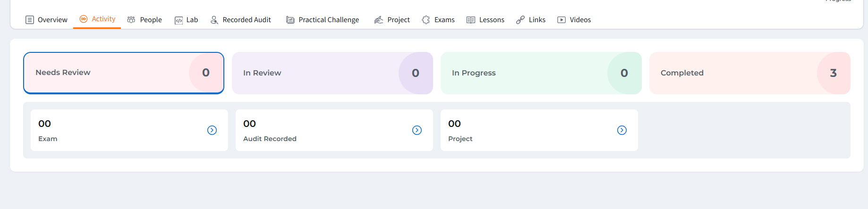Select the Needs Review status card
This screenshot has height=209, width=868.
124,73
